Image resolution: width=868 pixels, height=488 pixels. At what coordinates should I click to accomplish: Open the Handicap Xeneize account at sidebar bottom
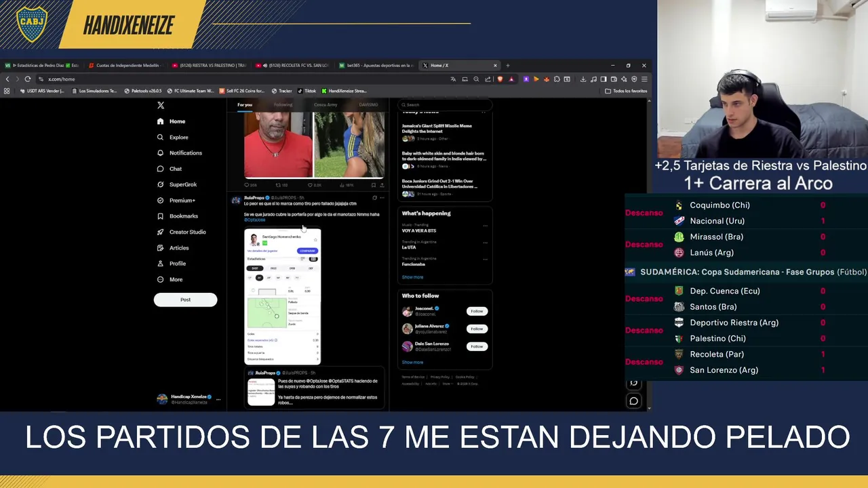[x=189, y=399]
